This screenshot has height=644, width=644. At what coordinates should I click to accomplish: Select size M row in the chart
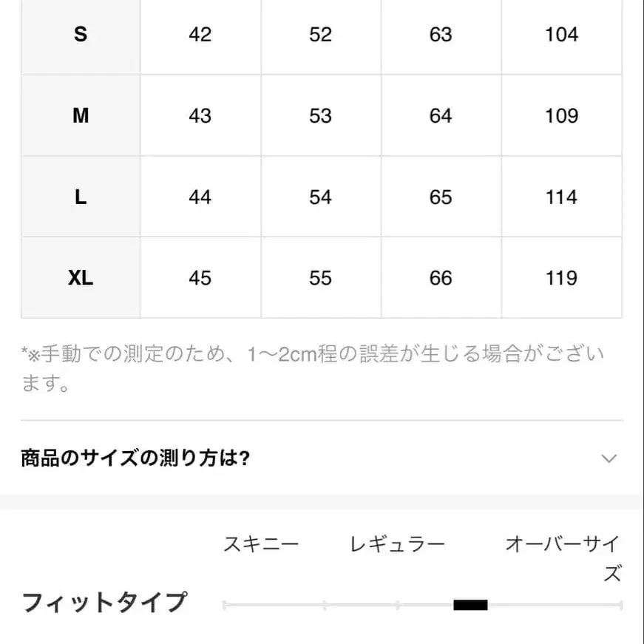point(80,115)
